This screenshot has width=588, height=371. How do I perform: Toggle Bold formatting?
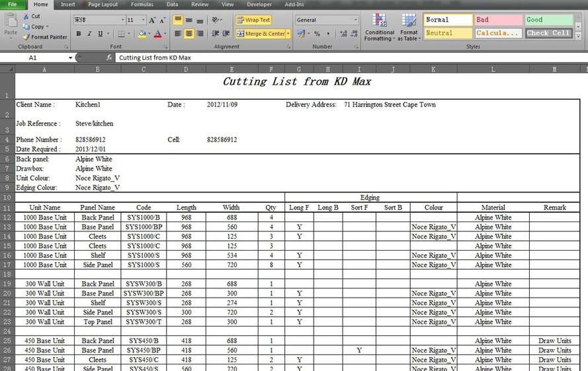pyautogui.click(x=78, y=34)
